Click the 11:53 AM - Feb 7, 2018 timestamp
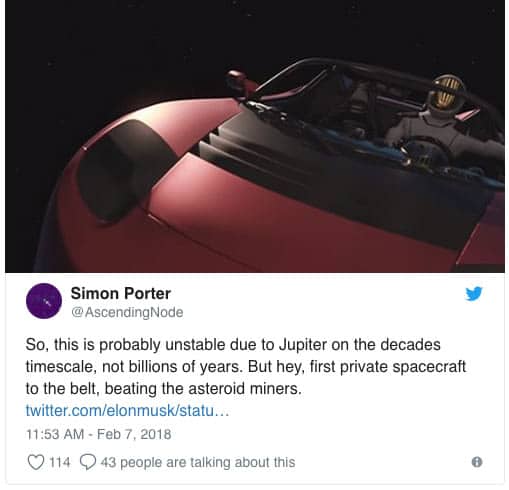 [99, 434]
